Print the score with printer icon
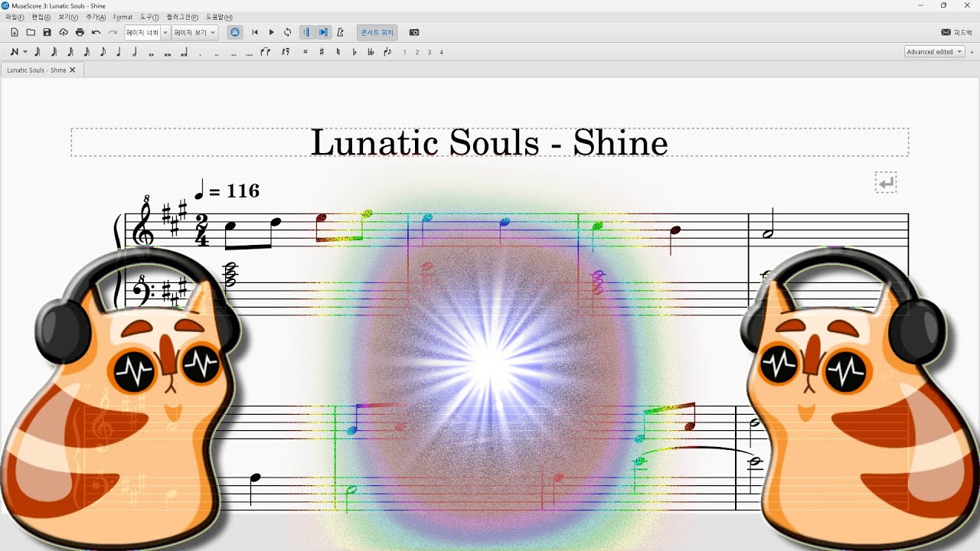The height and width of the screenshot is (551, 980). 80,32
